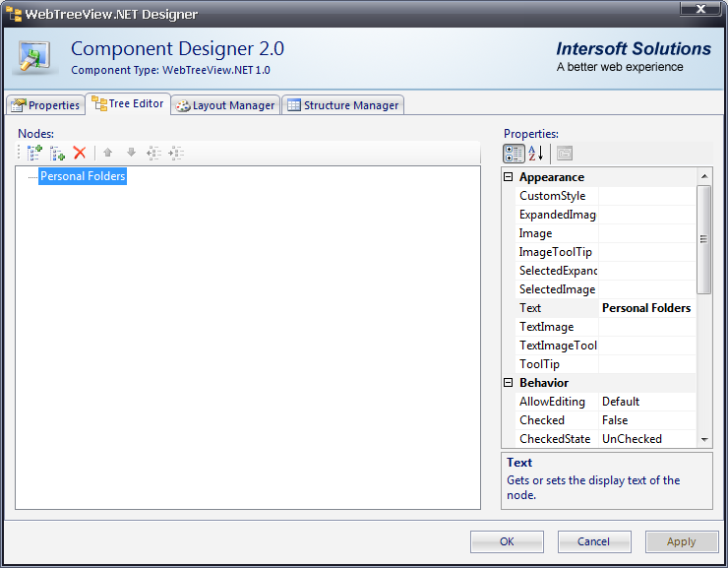Select the ExpandedImage property row
This screenshot has height=568, width=728.
tap(605, 215)
